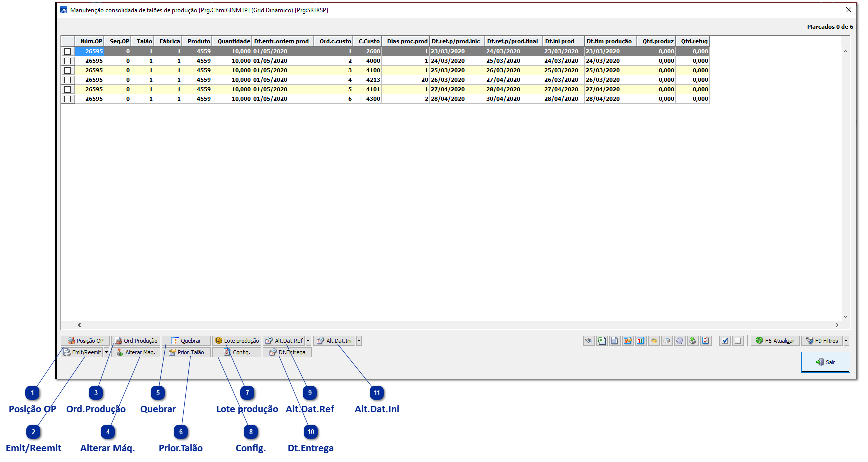Screen dimensions: 868x462
Task: Select the cell showing 30/04/2020
Action: coord(514,99)
